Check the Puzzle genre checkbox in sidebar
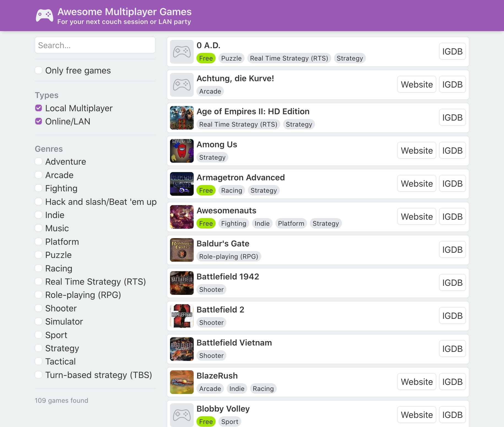This screenshot has width=504, height=427. click(39, 255)
